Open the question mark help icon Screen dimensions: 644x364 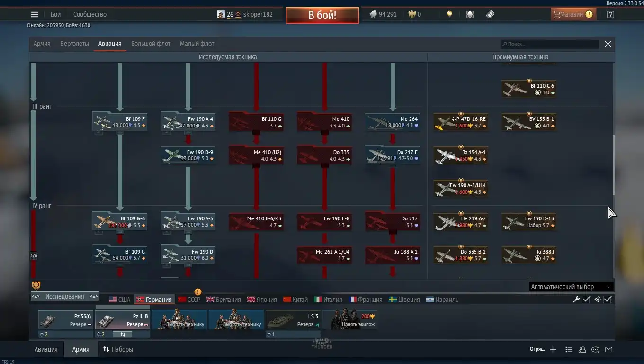pos(610,14)
